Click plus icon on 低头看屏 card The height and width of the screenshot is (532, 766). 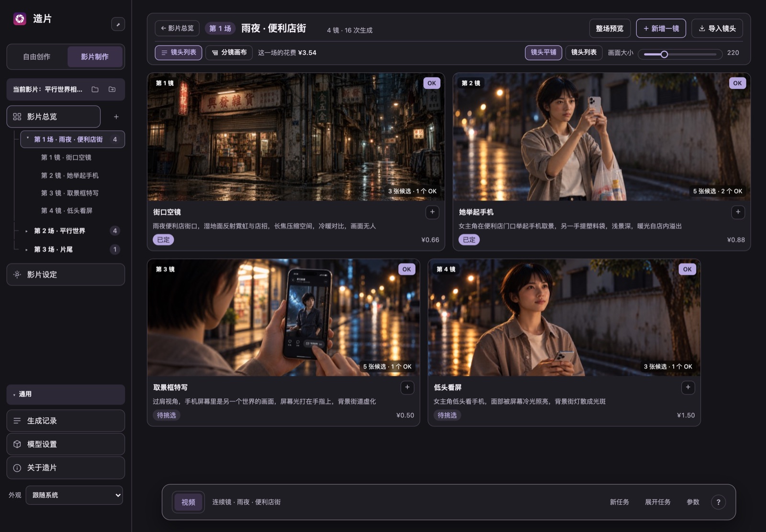[x=688, y=387]
